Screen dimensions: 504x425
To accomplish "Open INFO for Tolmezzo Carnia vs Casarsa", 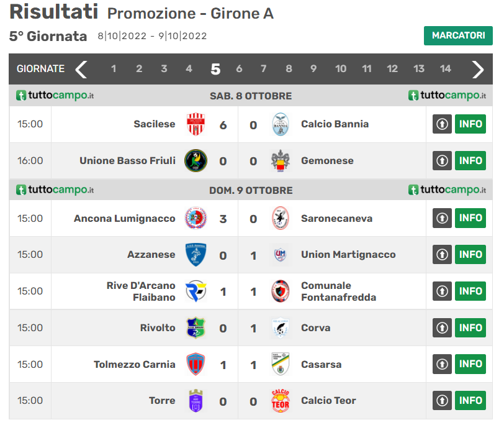I will click(470, 364).
